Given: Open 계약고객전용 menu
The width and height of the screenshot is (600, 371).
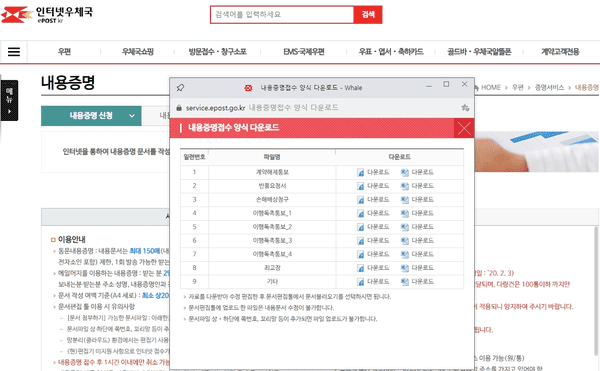Looking at the screenshot, I should click(x=560, y=52).
